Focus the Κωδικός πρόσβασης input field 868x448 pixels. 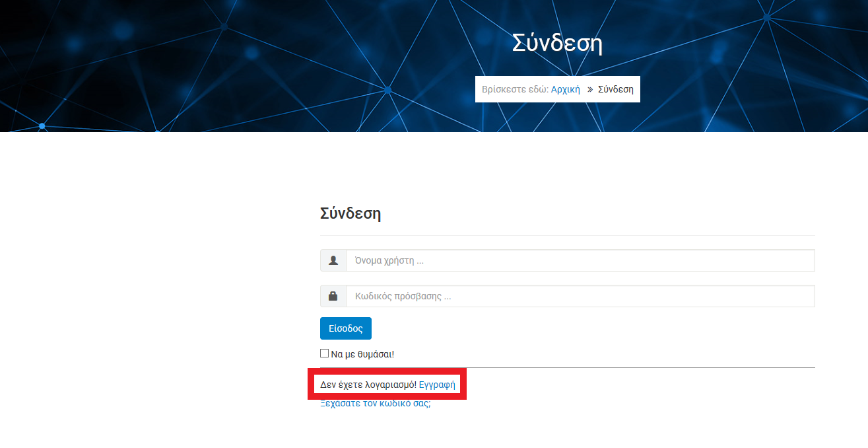580,296
